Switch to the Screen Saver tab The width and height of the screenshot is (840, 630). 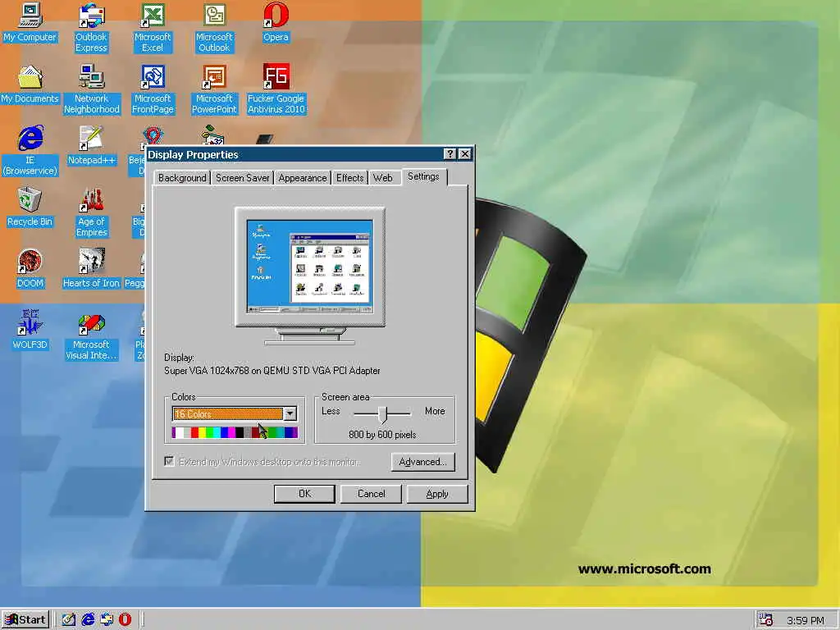242,178
